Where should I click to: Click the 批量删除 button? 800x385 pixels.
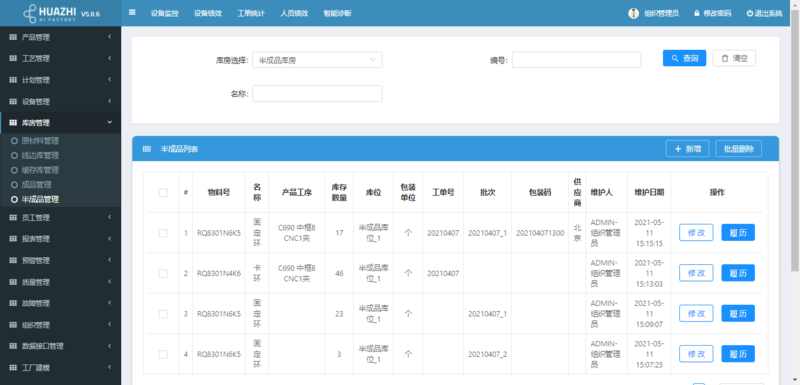click(739, 149)
